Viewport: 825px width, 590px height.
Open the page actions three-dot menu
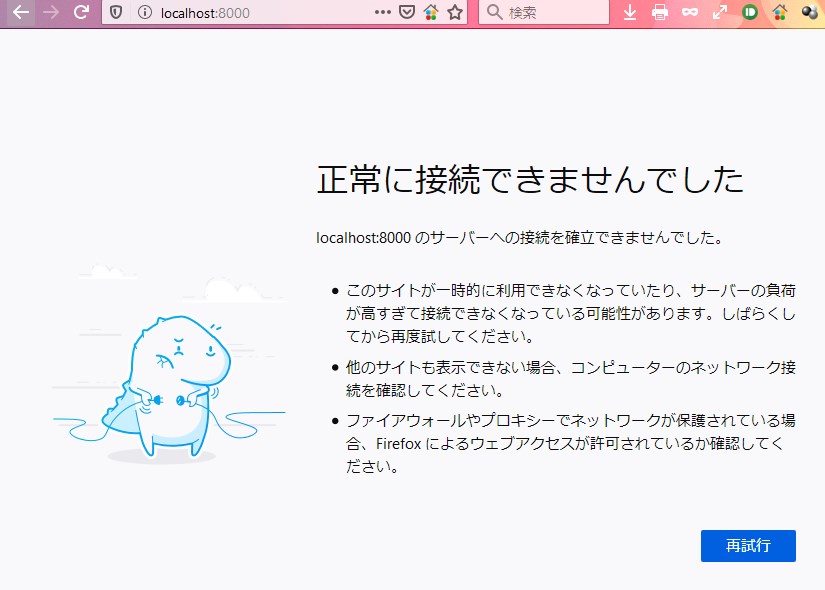(x=382, y=13)
